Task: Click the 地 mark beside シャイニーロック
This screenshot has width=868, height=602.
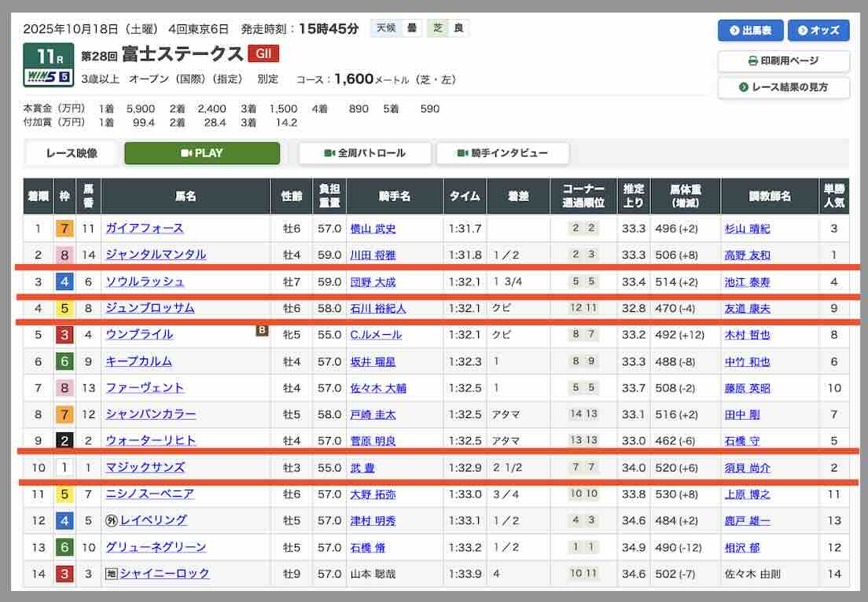Action: pyautogui.click(x=112, y=574)
